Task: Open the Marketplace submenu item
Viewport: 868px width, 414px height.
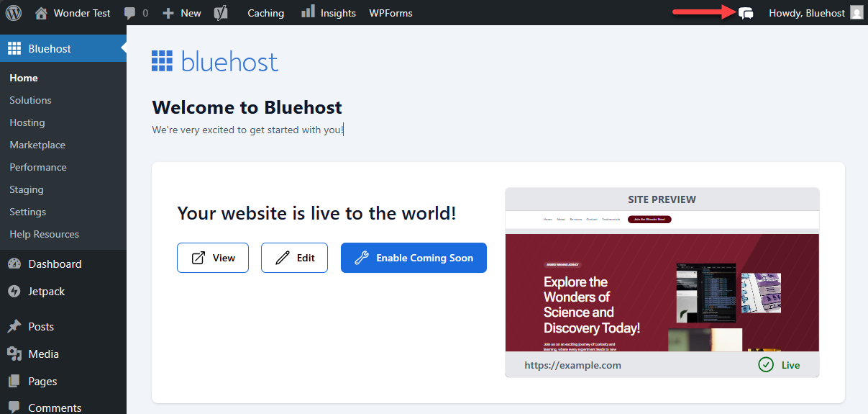Action: (37, 145)
